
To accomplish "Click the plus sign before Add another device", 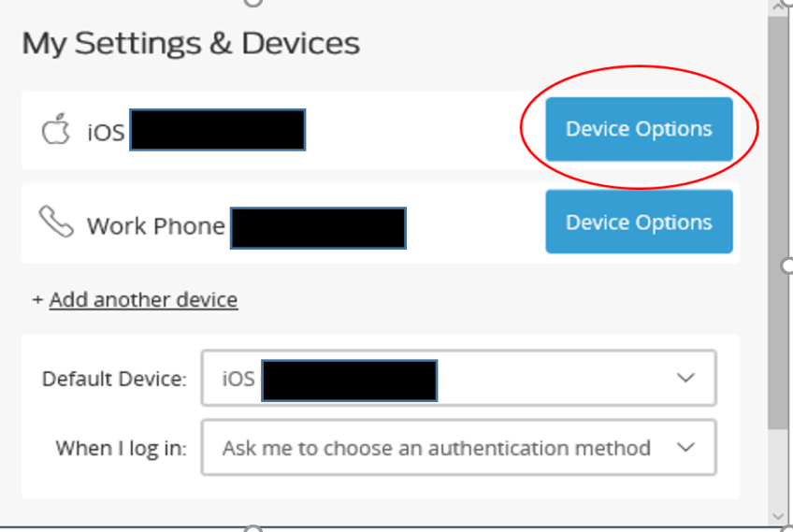I will [x=37, y=300].
